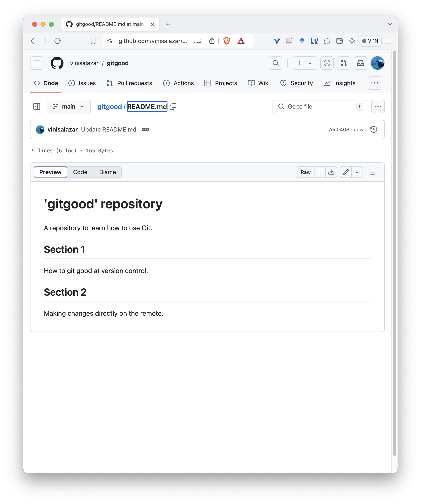Open the gitgood breadcrumb link

point(109,106)
